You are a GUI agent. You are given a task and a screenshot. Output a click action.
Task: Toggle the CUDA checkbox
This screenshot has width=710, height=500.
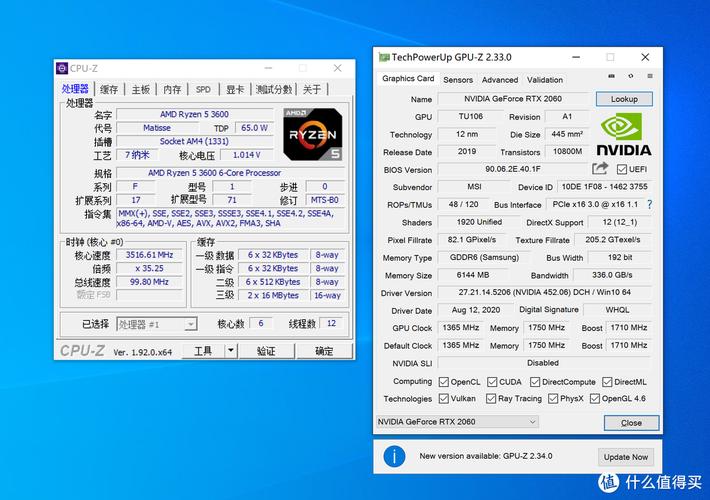pos(492,382)
